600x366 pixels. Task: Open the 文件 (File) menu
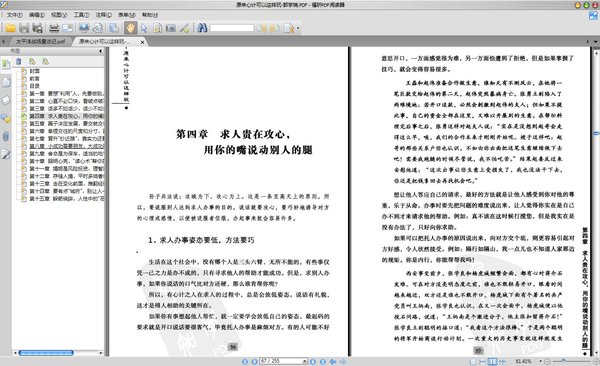pos(15,15)
